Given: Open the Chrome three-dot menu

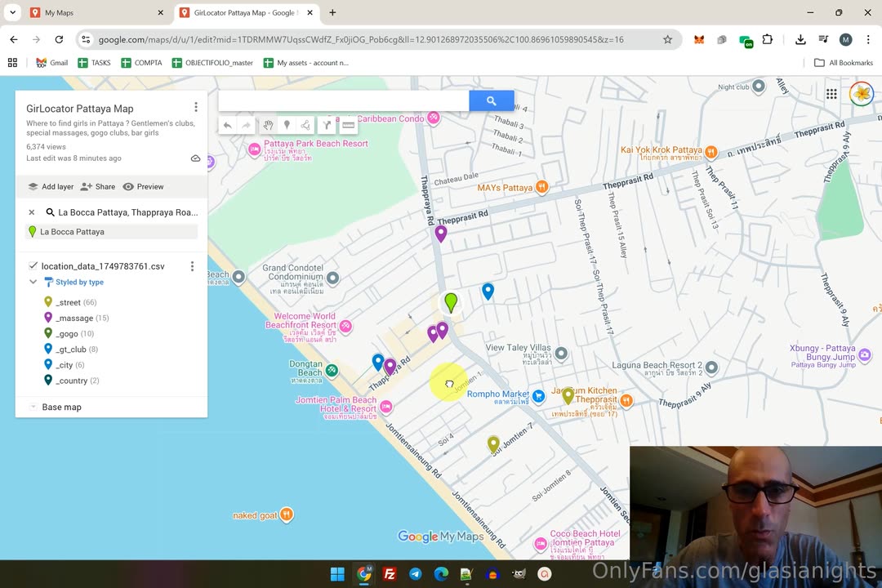Looking at the screenshot, I should (x=868, y=39).
